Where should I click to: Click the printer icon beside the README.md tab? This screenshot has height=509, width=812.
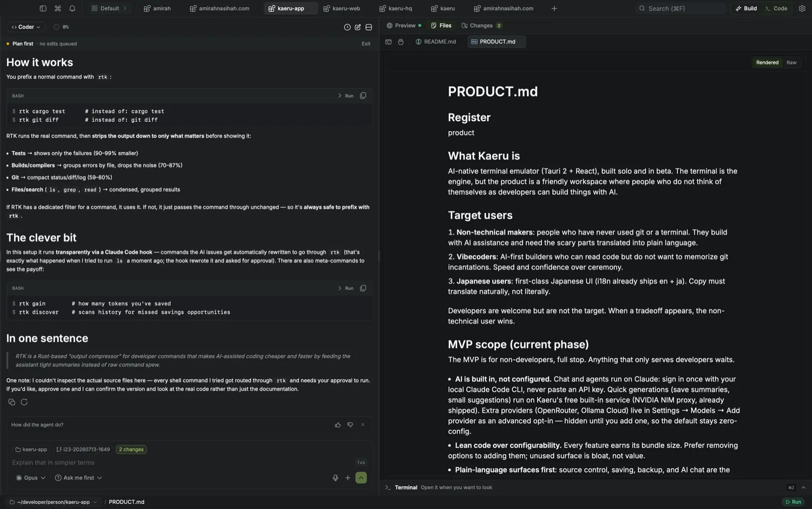pos(401,42)
